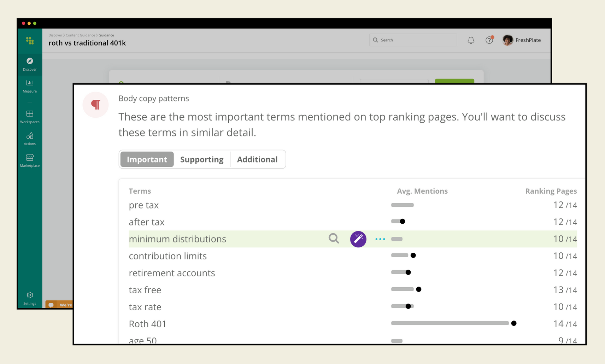Click the search magnifier on minimum distributions row
The width and height of the screenshot is (605, 364).
[x=334, y=239]
